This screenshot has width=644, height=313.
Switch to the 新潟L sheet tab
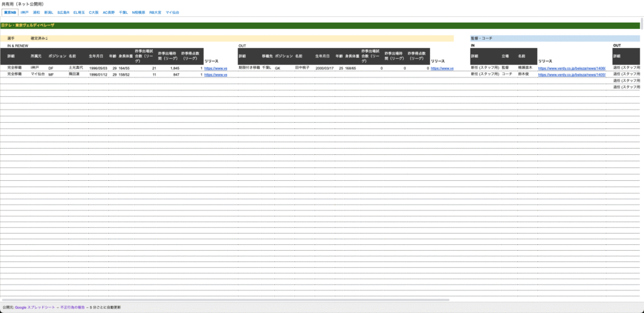tap(48, 13)
